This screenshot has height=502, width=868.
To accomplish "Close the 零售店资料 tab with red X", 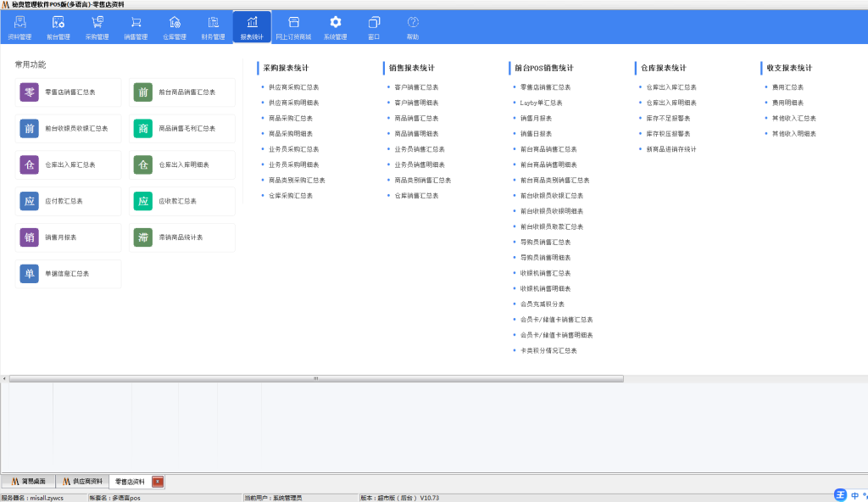I will click(158, 482).
